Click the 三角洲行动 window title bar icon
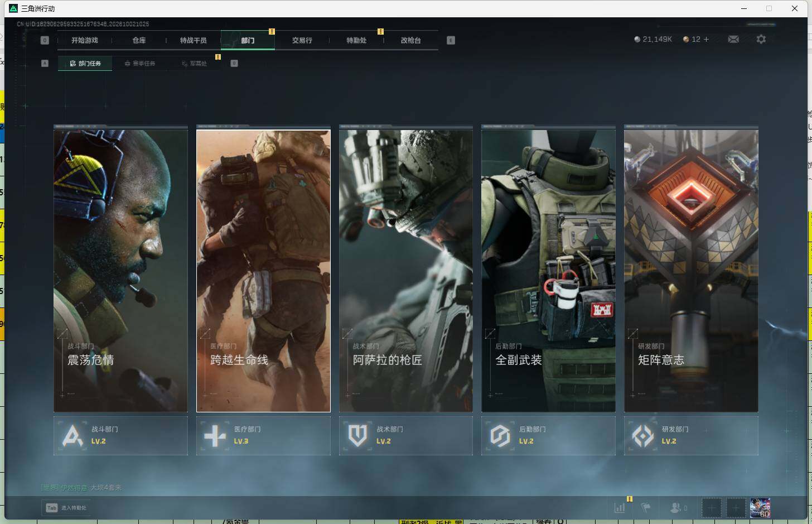The image size is (812, 524). [x=13, y=8]
